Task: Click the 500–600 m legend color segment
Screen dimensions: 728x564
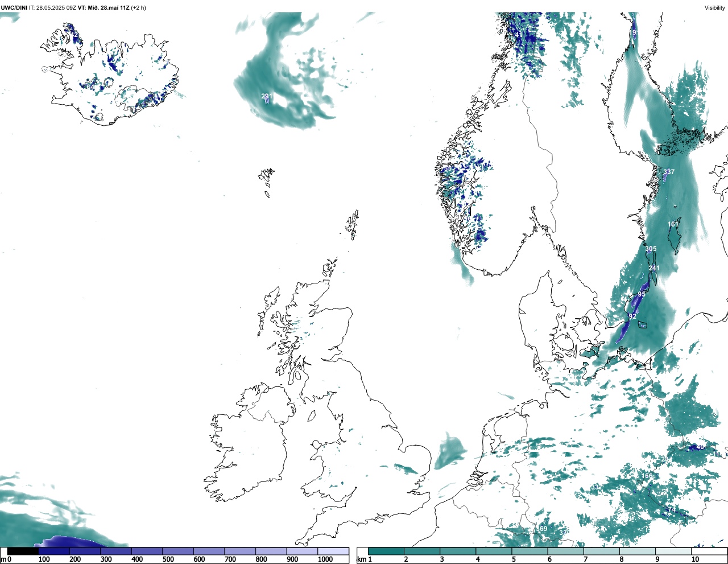Action: pos(178,551)
